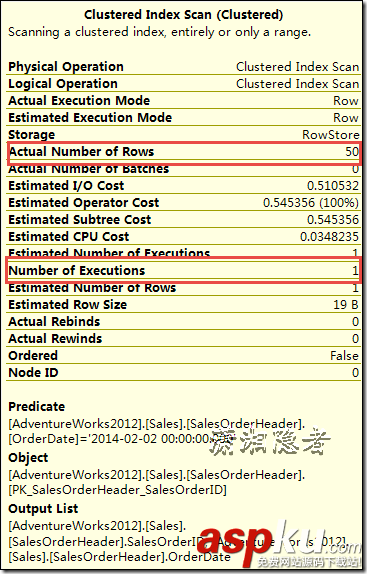
Task: Click the Actual Number of Rows value '50'
Action: [352, 152]
